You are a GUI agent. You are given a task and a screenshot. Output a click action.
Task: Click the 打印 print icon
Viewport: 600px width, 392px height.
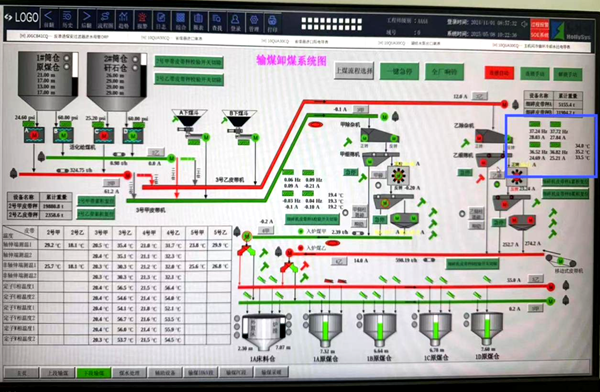tap(272, 22)
